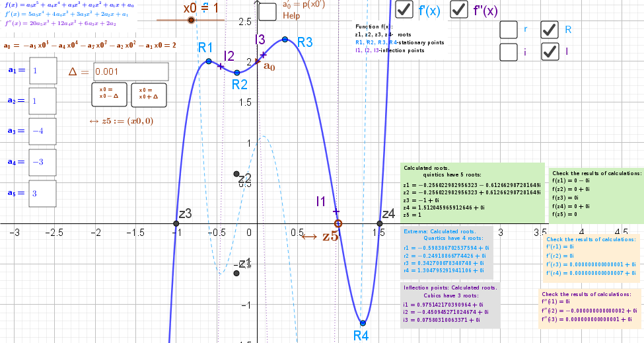Click the f(x) polynomial formula text

click(69, 5)
